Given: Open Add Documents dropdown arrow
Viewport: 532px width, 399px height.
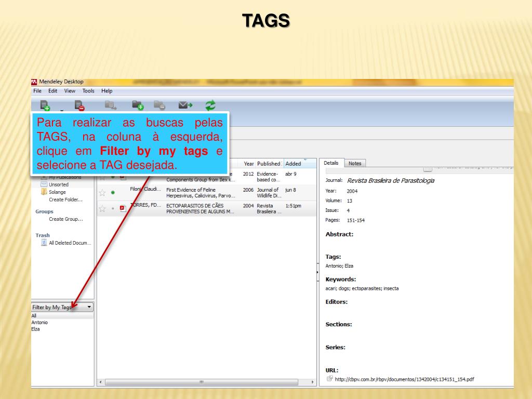Looking at the screenshot, I should coord(62,110).
